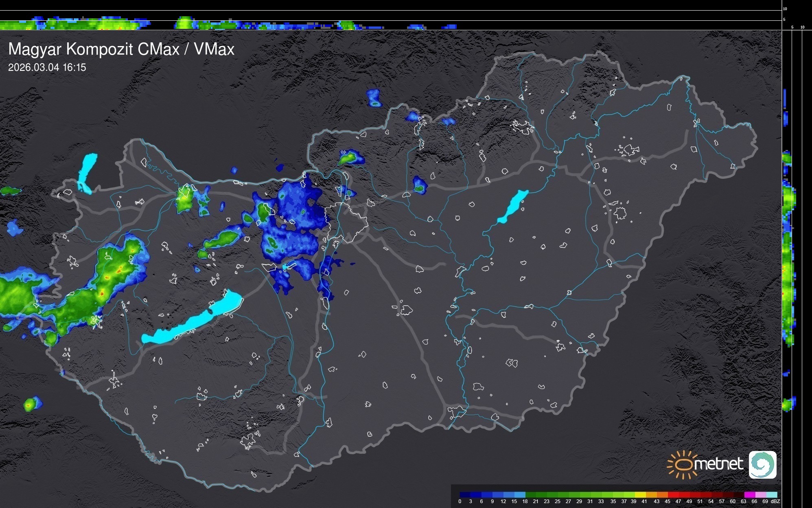Pick the darkest blue 0 dBZ swatch
The image size is (812, 508).
(x=465, y=495)
